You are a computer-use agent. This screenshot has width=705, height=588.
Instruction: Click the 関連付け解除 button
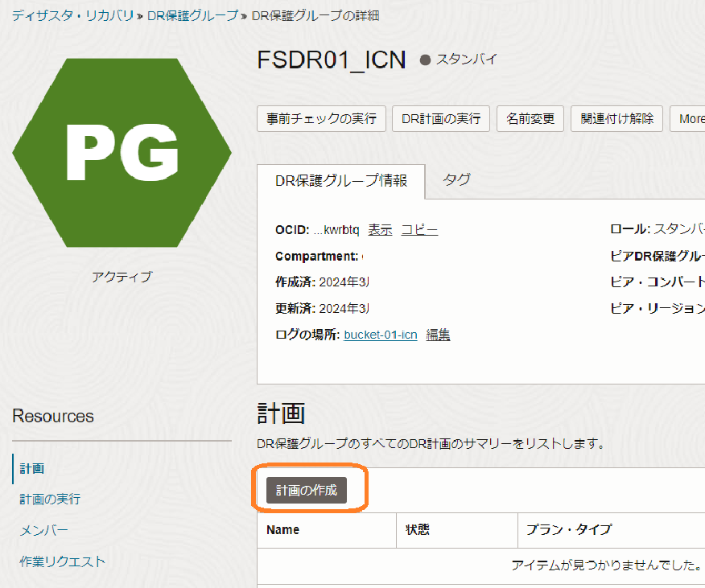click(617, 119)
